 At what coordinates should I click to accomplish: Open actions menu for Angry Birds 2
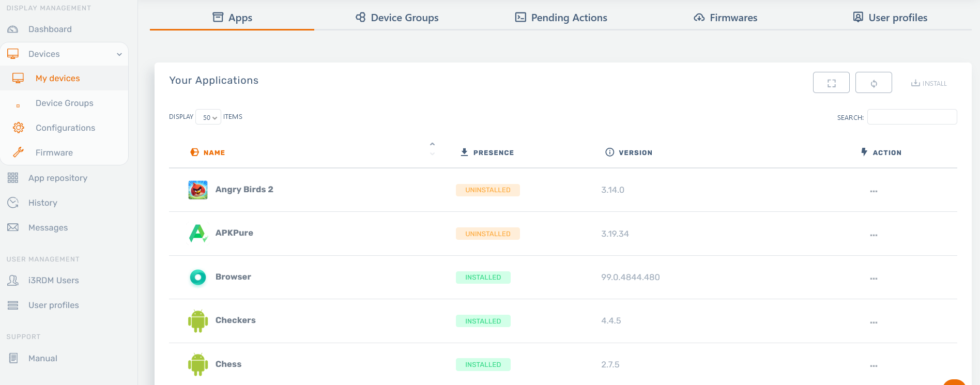click(874, 191)
